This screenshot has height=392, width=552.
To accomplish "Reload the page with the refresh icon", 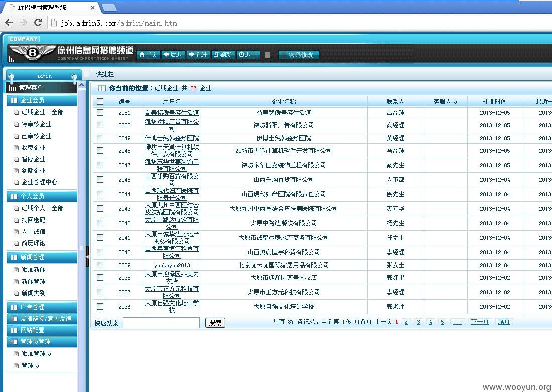I will point(38,23).
